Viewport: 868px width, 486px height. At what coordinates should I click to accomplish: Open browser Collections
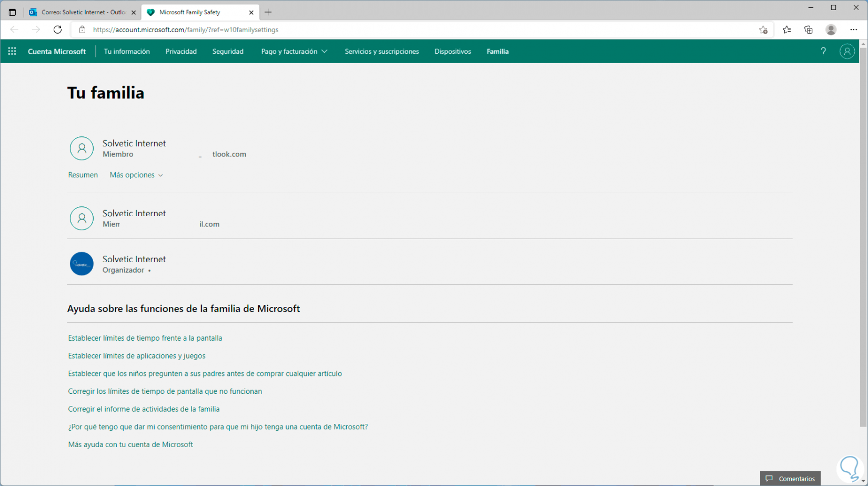click(809, 29)
